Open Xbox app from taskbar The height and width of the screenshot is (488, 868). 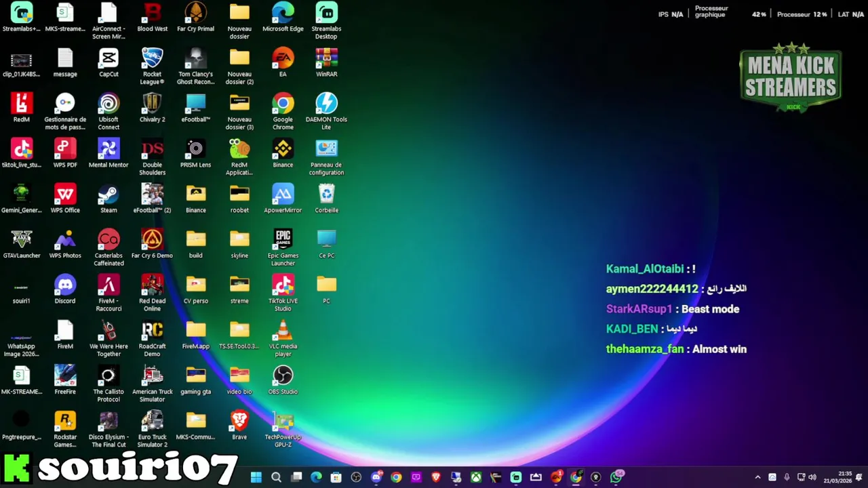click(x=477, y=477)
